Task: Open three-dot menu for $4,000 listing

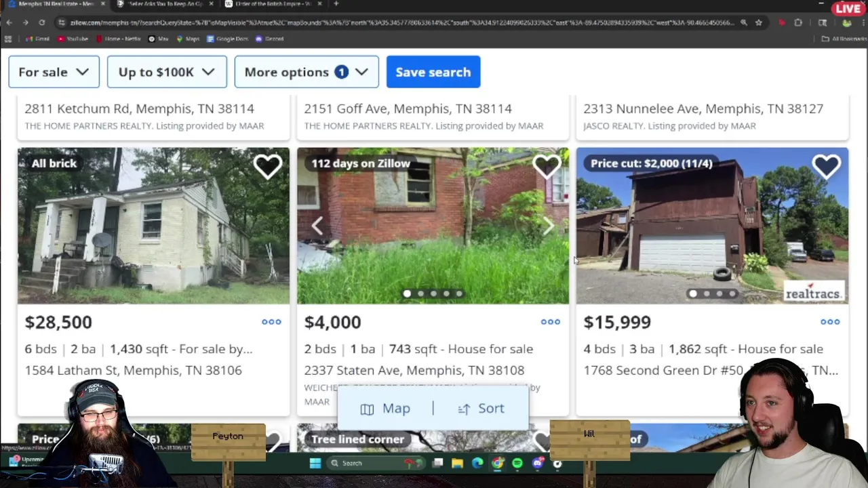Action: click(551, 322)
